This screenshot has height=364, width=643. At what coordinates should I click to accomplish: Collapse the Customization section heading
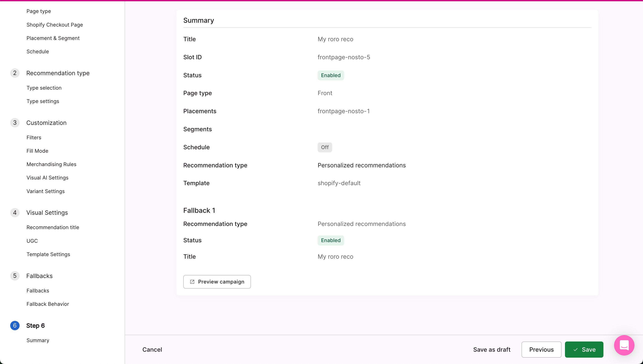46,123
